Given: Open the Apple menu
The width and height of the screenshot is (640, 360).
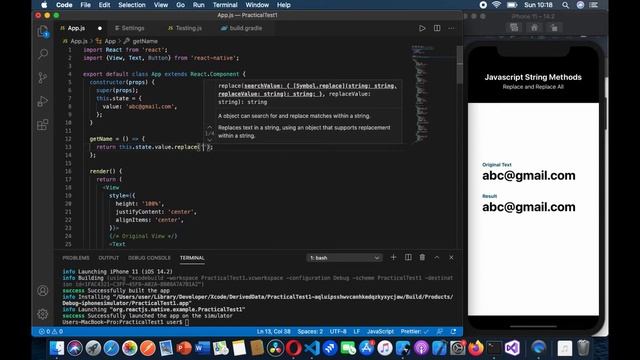Looking at the screenshot, I should coord(44,5).
